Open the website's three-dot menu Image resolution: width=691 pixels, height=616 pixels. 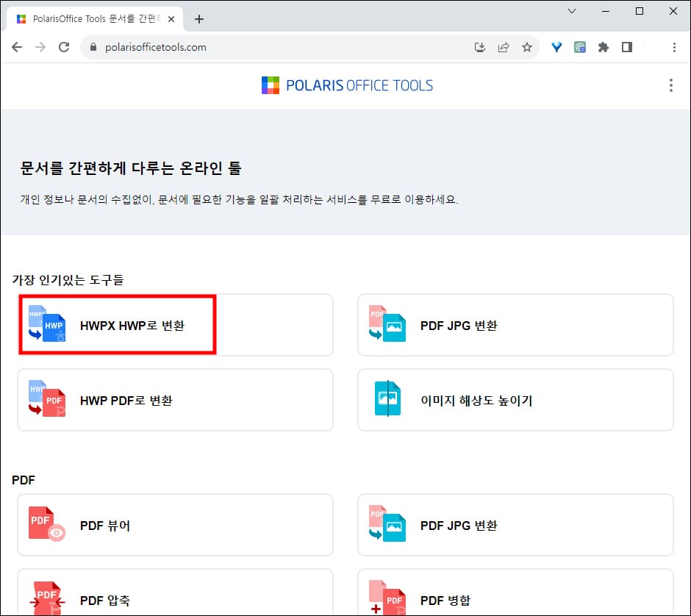[x=670, y=85]
